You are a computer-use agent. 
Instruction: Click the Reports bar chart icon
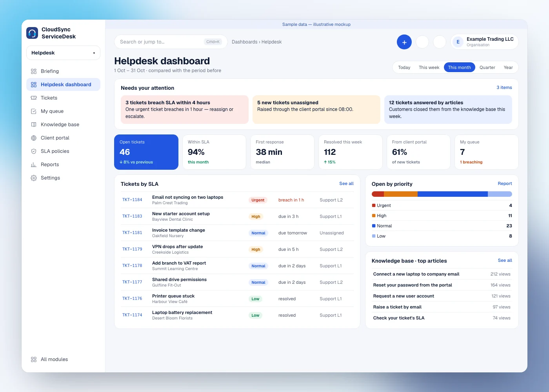pyautogui.click(x=34, y=165)
